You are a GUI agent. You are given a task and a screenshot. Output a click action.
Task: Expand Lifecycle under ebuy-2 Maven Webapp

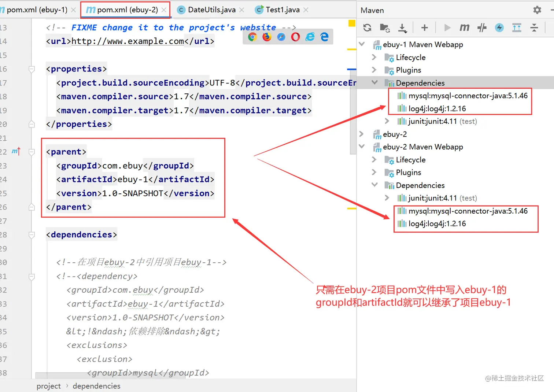(x=374, y=159)
